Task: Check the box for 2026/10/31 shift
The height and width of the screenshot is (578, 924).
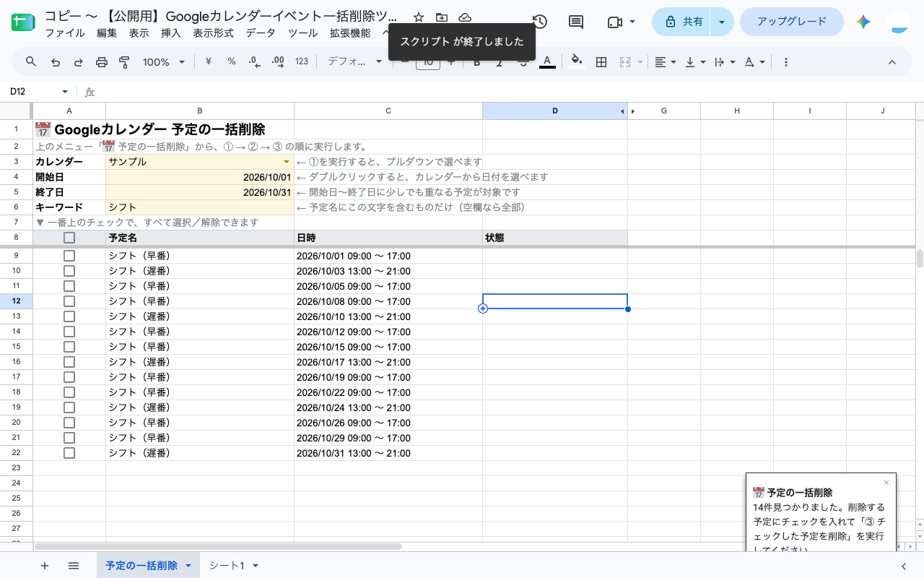Action: coord(69,453)
